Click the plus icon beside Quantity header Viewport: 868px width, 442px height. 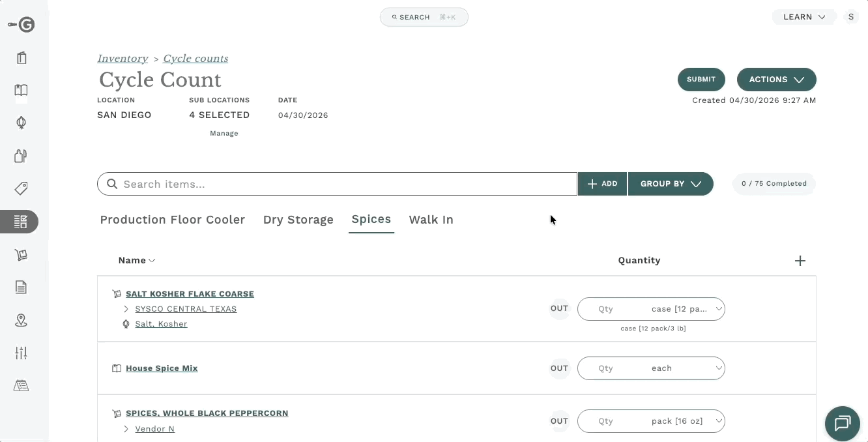800,261
